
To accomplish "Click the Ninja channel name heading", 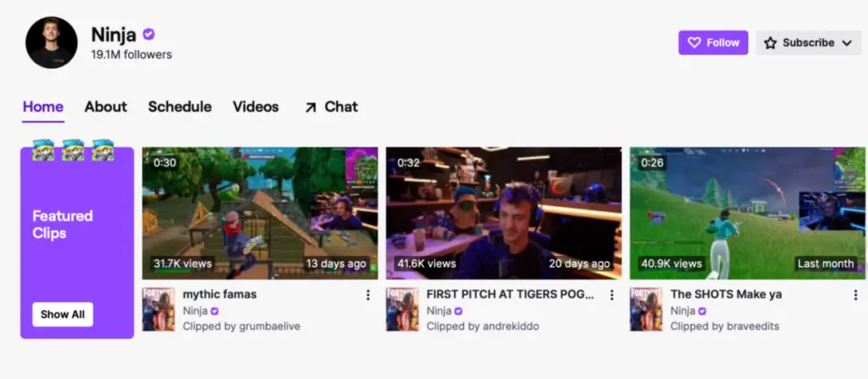I will [x=114, y=35].
